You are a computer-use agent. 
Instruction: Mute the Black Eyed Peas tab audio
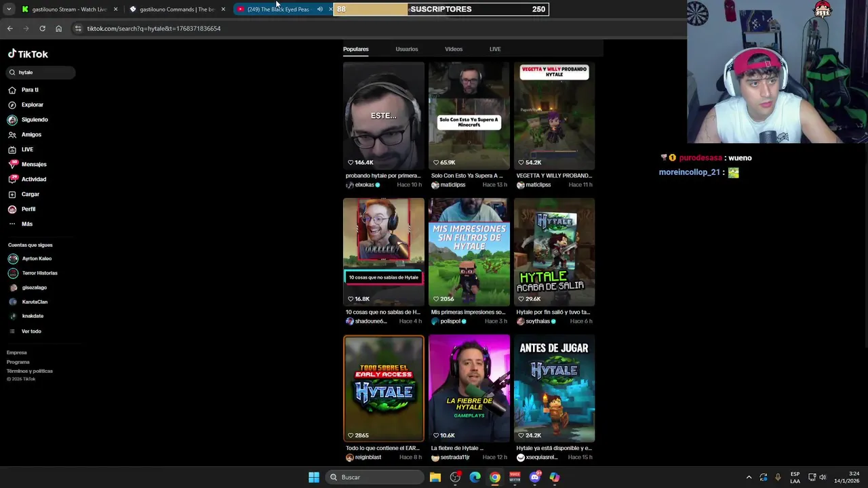319,9
